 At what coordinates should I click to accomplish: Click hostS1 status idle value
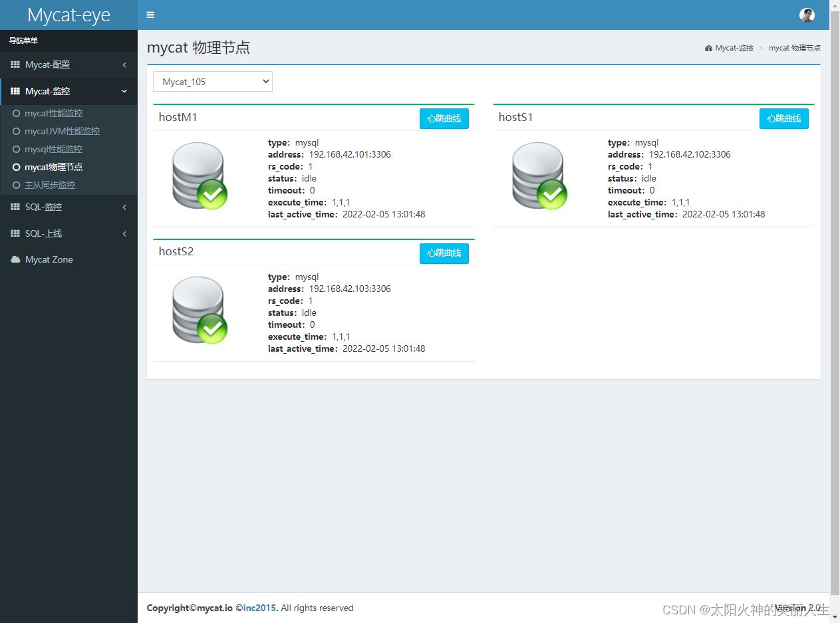point(649,179)
